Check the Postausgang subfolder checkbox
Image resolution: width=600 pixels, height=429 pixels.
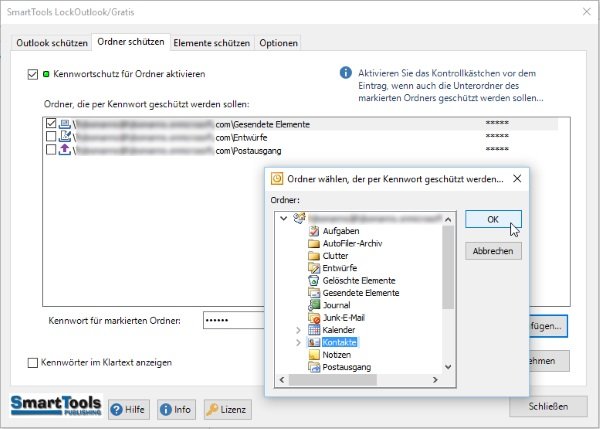click(51, 149)
